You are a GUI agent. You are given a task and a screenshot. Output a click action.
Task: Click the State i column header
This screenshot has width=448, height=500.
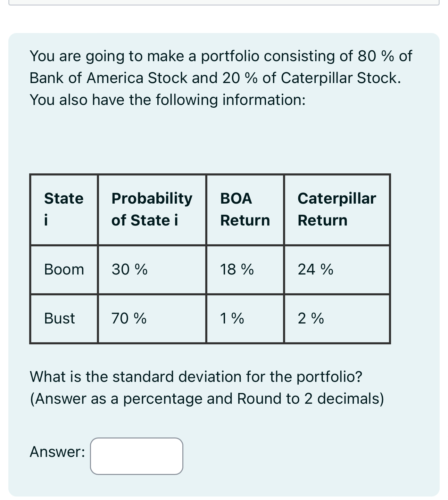pyautogui.click(x=63, y=208)
